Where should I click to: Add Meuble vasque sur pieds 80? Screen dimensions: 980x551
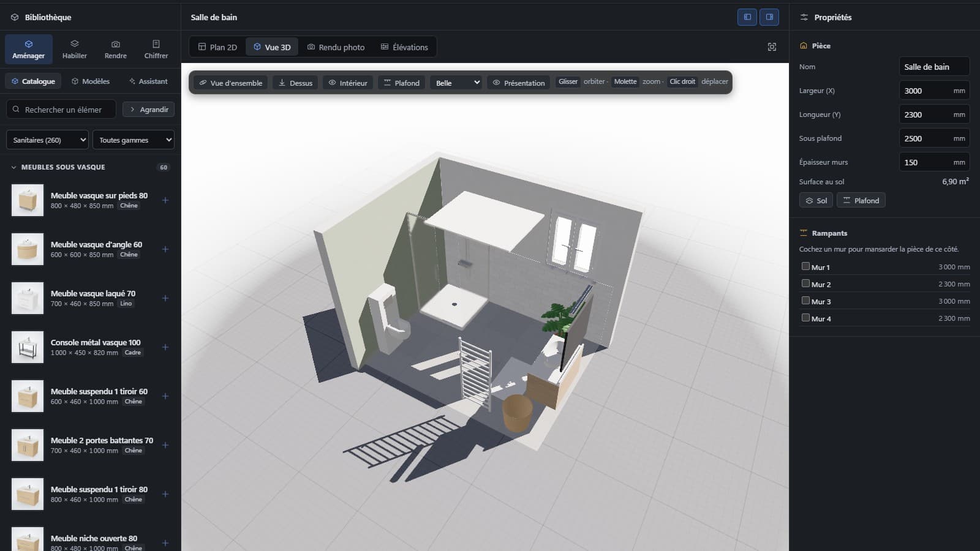click(x=165, y=200)
